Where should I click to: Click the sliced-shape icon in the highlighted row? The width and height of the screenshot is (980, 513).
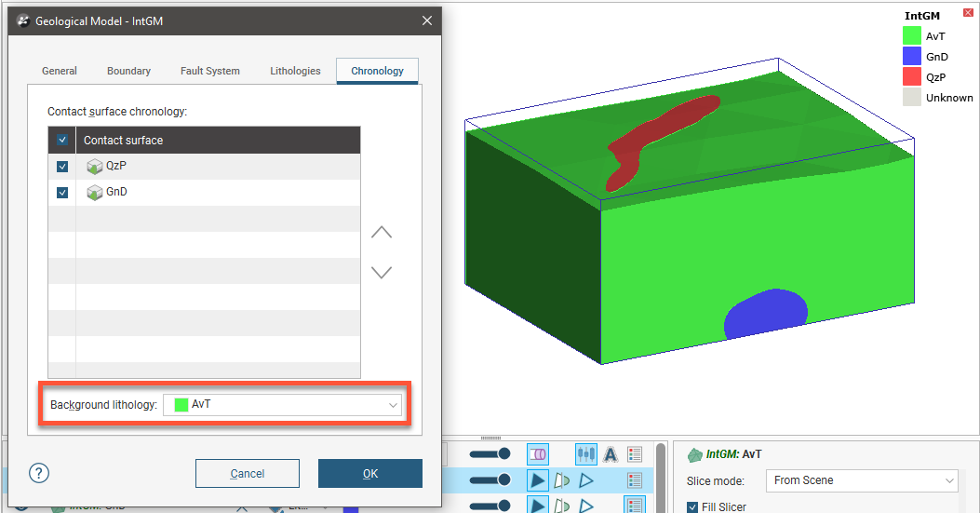point(562,480)
